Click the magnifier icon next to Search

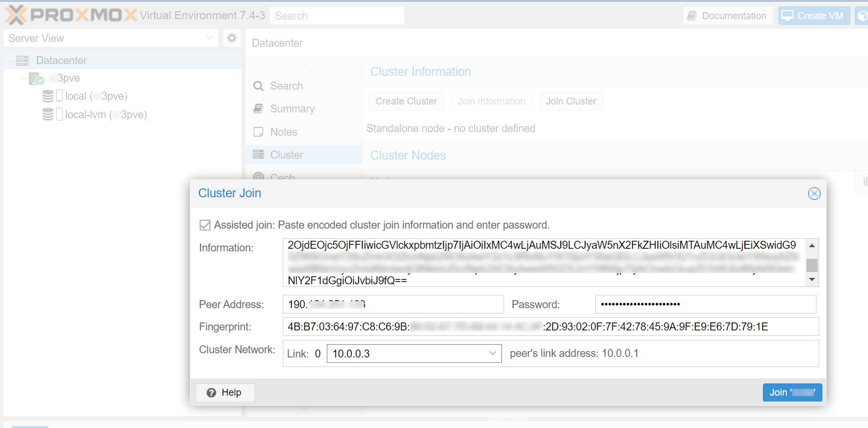click(258, 86)
